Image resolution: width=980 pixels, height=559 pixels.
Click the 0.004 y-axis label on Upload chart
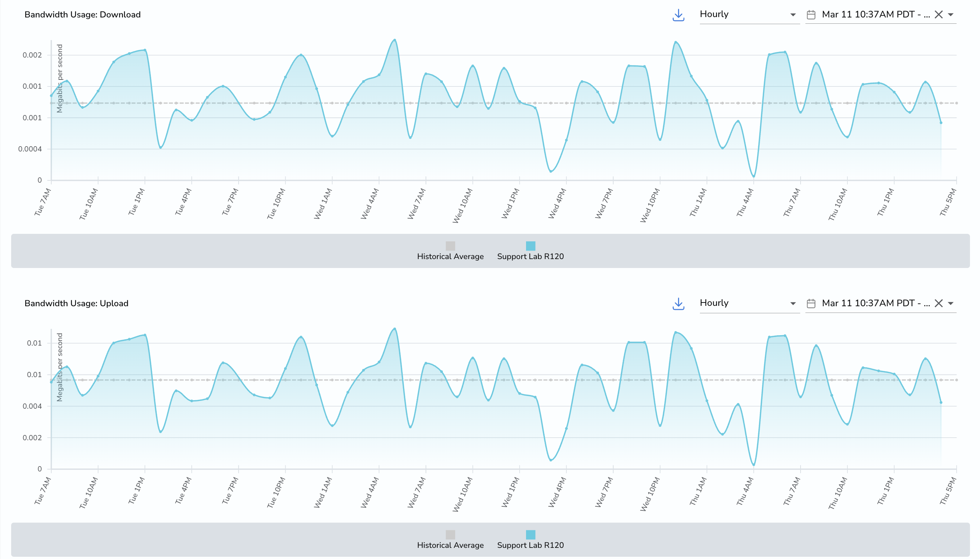pyautogui.click(x=32, y=406)
